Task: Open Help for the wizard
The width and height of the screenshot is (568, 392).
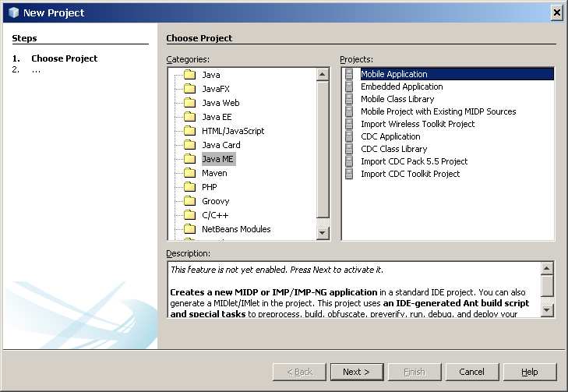Action: tap(530, 372)
